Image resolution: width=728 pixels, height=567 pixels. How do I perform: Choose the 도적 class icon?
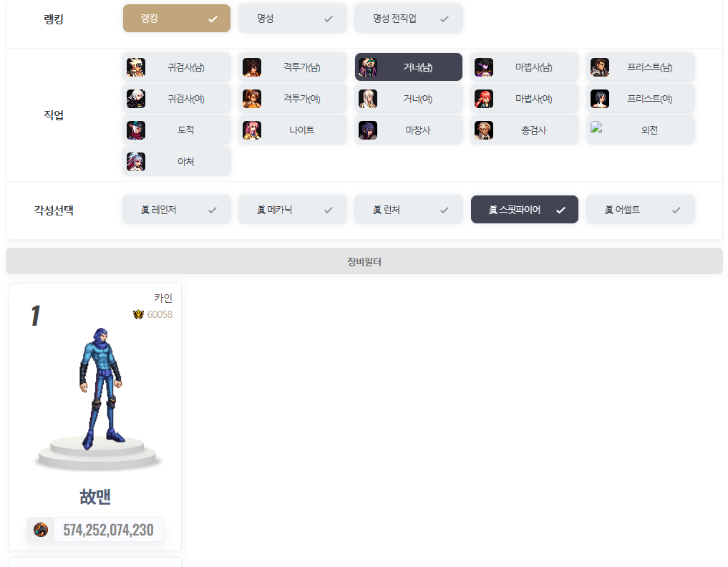coord(136,130)
